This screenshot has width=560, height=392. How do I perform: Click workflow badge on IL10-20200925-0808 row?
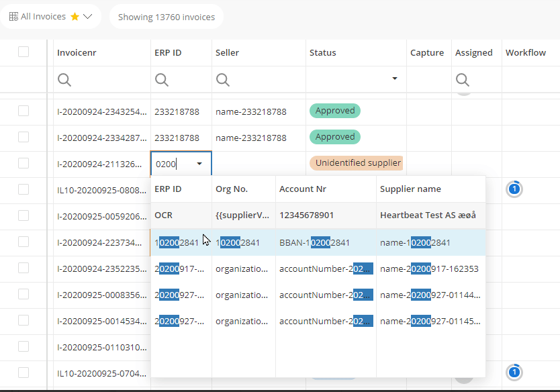tap(514, 189)
